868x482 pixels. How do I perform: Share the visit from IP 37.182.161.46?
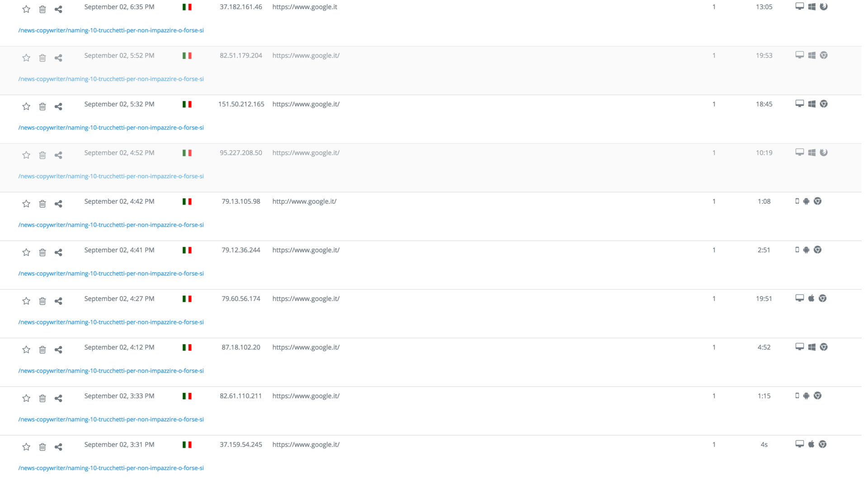point(58,9)
